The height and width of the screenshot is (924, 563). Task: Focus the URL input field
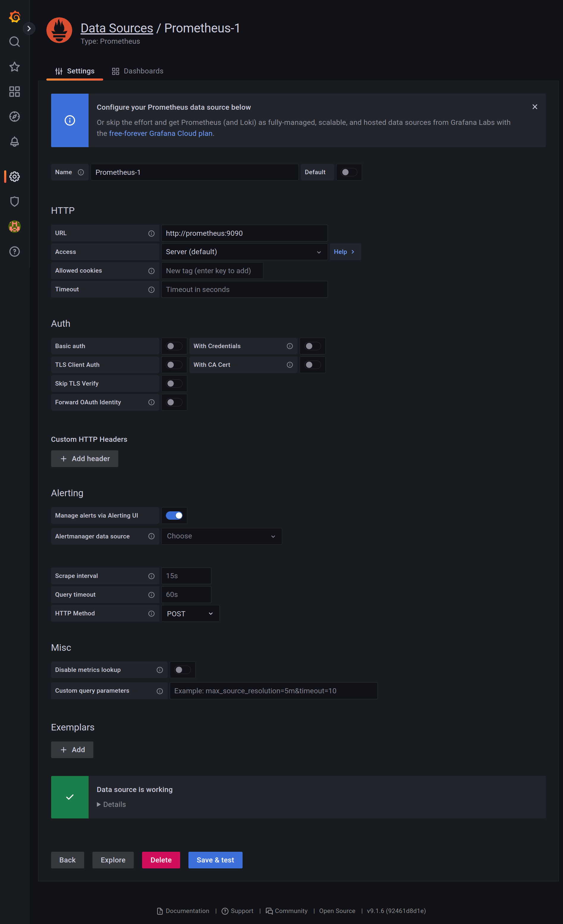[244, 233]
